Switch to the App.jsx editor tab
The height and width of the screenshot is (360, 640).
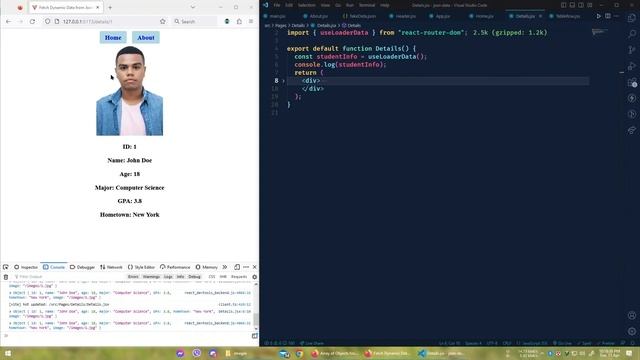click(x=440, y=16)
